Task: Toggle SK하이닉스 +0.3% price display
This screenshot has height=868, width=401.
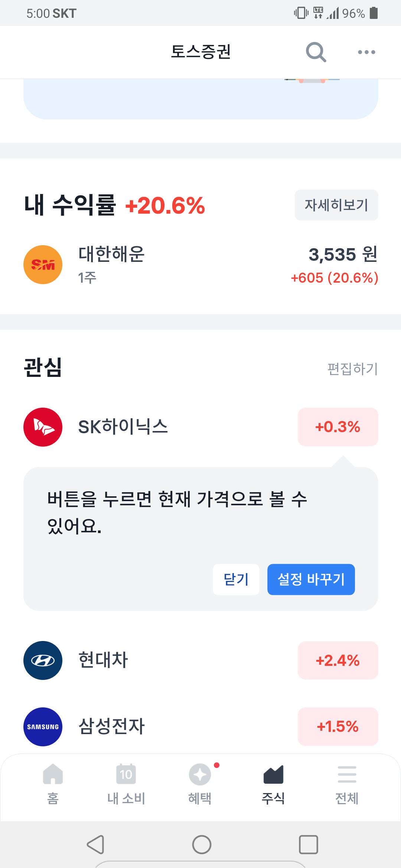Action: pos(338,427)
